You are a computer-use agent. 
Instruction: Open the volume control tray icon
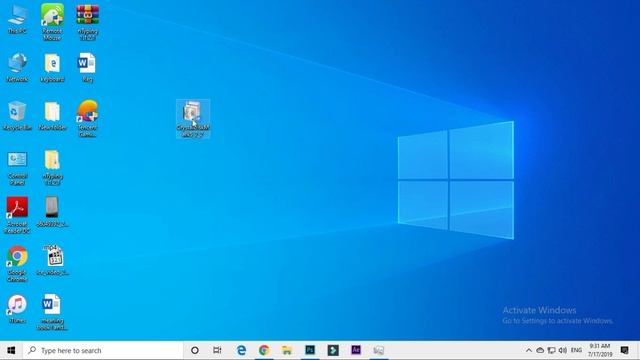pos(563,350)
